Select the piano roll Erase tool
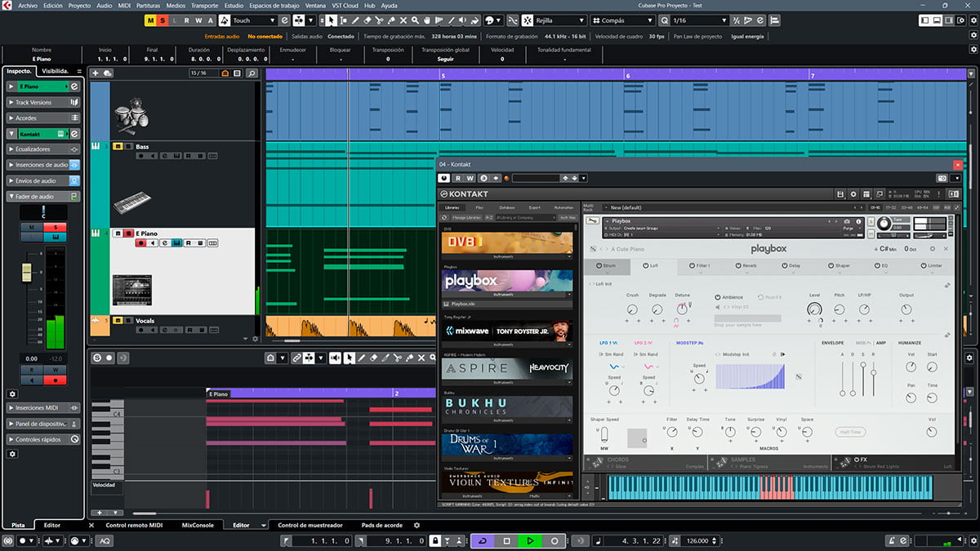This screenshot has width=980, height=551. (374, 358)
